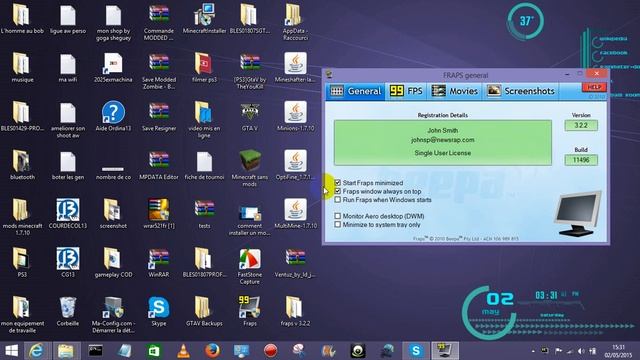The image size is (640, 360).
Task: Select the Ventuz_by_ld_j archive icon
Action: coord(295,262)
